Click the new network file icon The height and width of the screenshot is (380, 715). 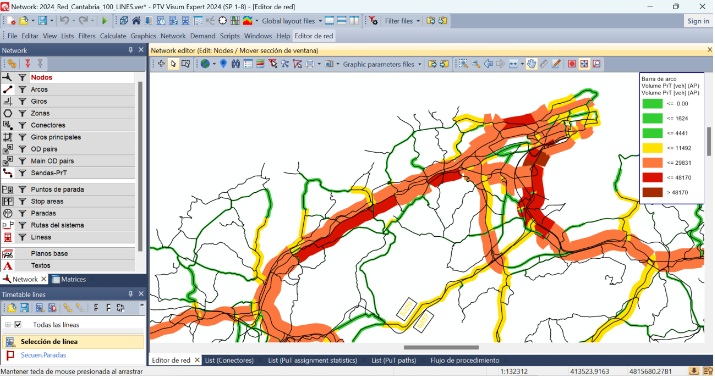coord(11,21)
